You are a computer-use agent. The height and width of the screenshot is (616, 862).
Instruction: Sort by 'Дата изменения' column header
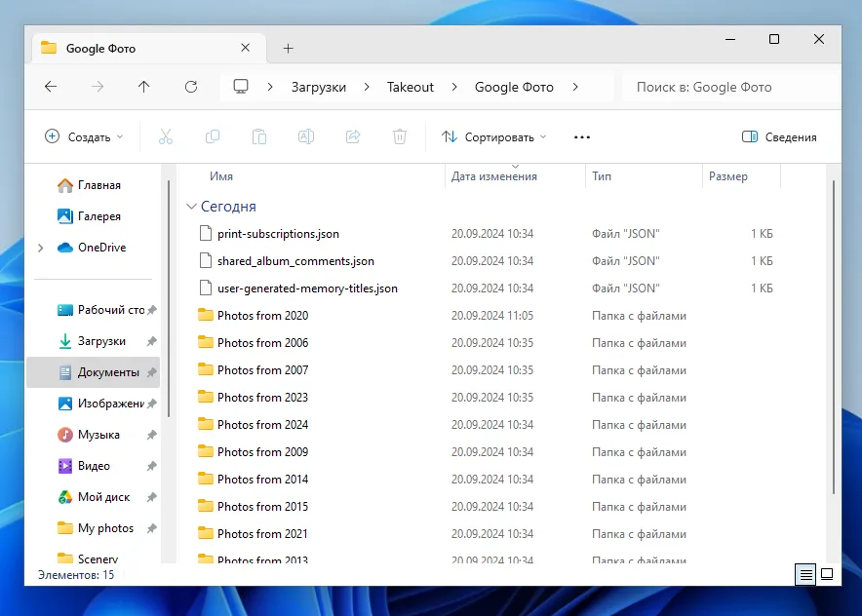coord(494,176)
